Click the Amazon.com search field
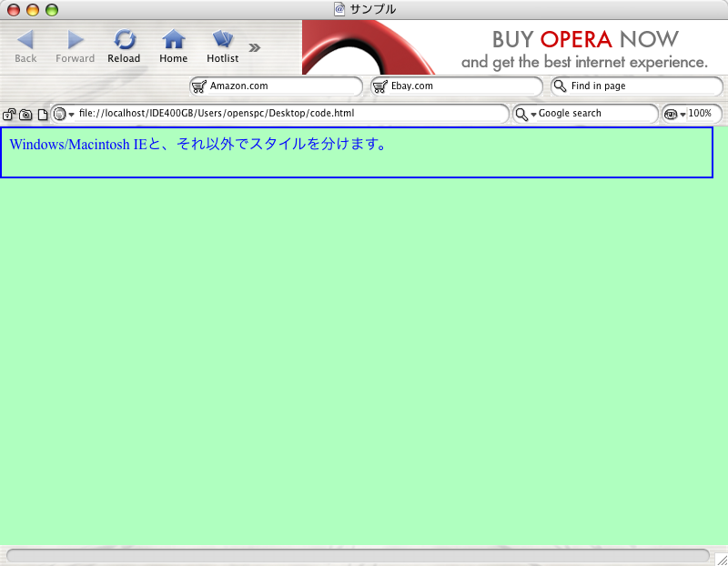Image resolution: width=728 pixels, height=566 pixels. (277, 86)
